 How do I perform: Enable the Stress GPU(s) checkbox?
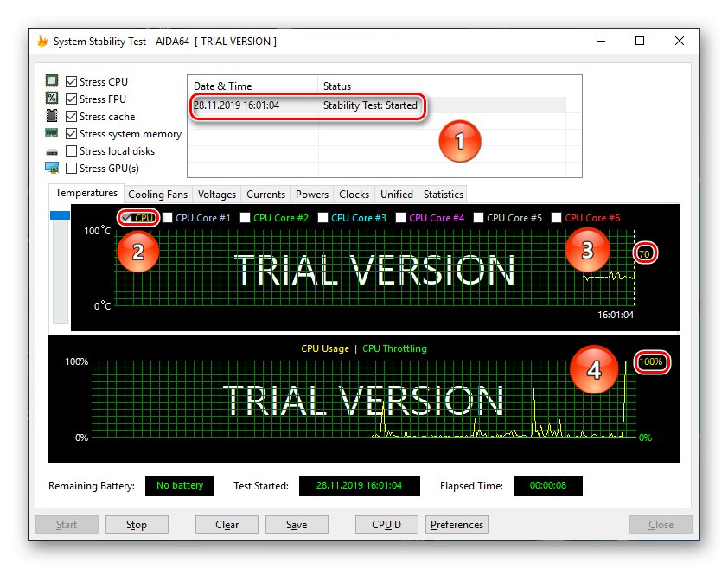(x=71, y=168)
